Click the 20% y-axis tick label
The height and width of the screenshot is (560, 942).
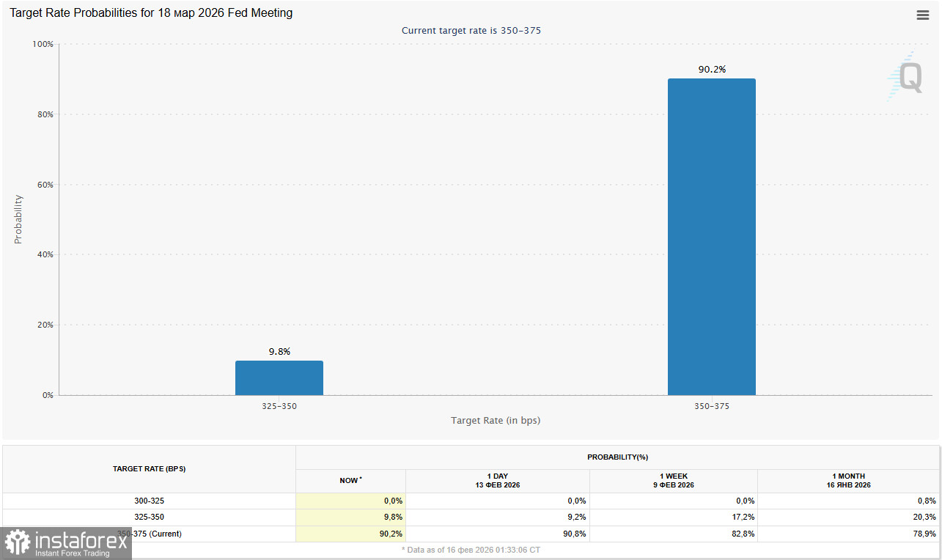click(45, 325)
